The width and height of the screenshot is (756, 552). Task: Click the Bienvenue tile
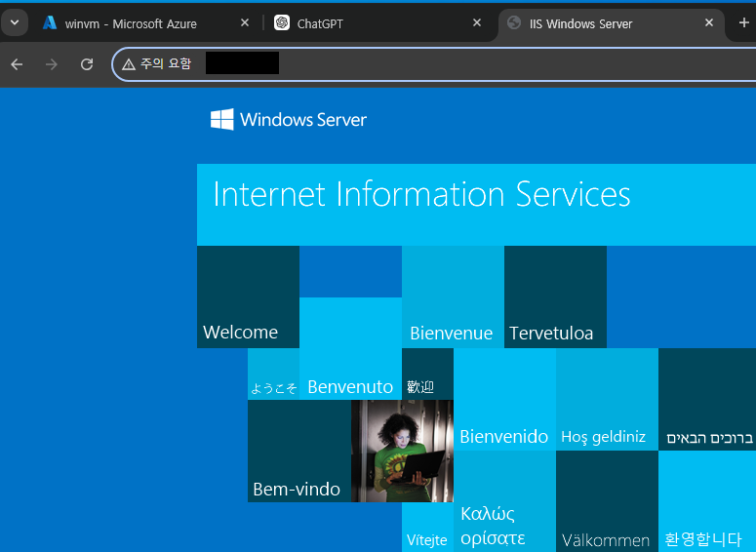[454, 297]
